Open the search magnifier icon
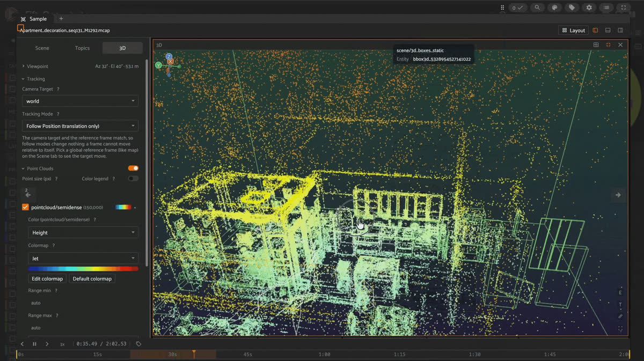The image size is (644, 361). [x=537, y=8]
